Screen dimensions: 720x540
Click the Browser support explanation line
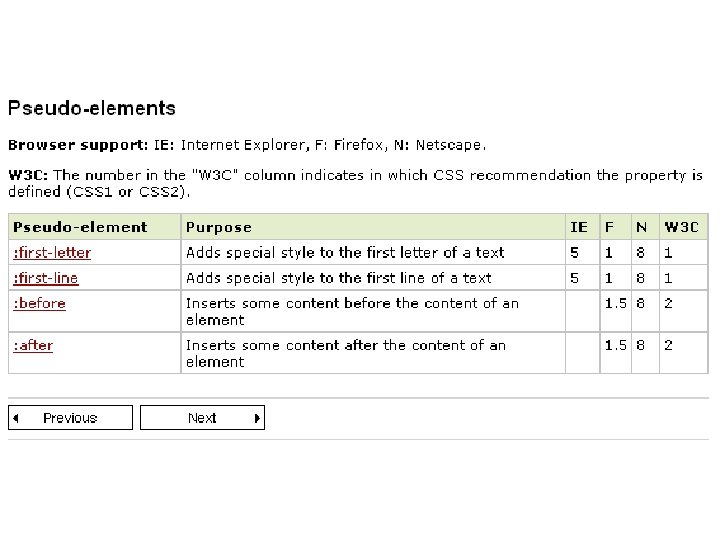(x=247, y=145)
